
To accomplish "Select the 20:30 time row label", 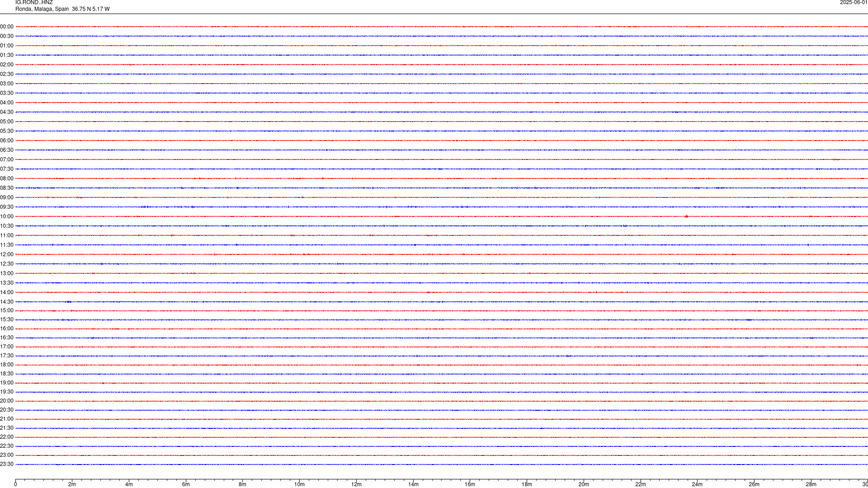I will 7,410.
